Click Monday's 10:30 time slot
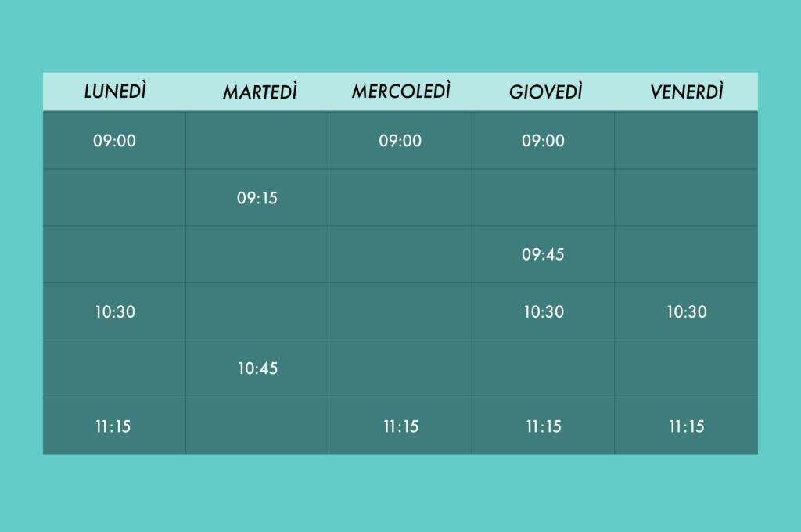 114,311
